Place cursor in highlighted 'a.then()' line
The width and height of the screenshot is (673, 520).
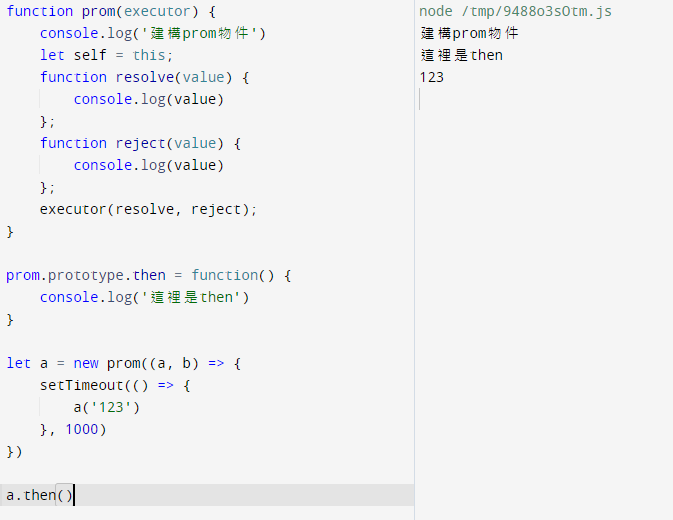[x=40, y=495]
